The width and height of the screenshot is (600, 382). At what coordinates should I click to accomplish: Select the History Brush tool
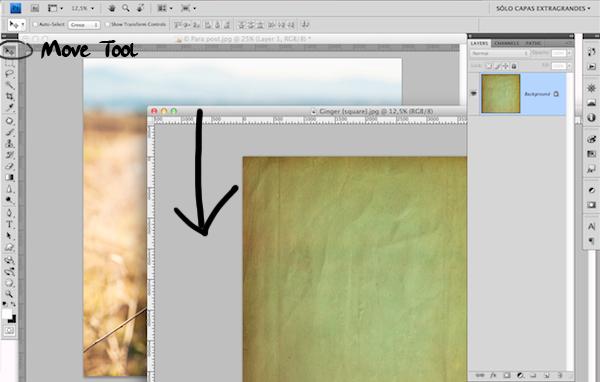[x=10, y=155]
